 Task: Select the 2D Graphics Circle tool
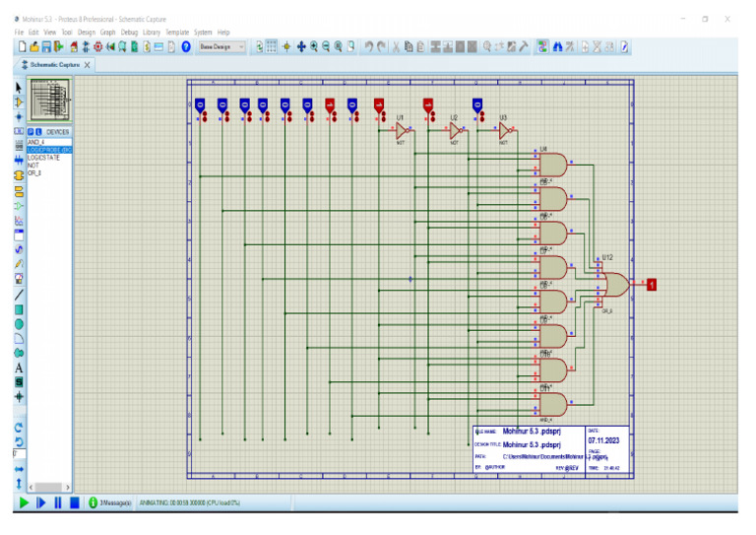coord(19,324)
